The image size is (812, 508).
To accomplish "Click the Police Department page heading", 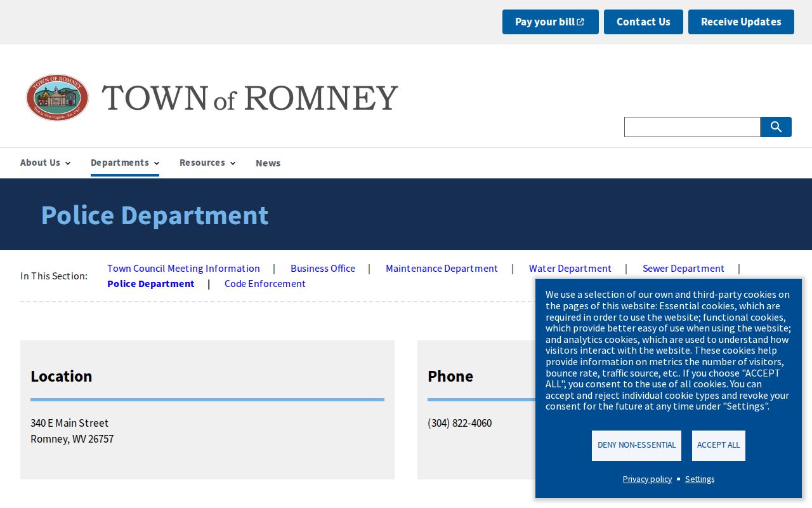I will point(155,215).
